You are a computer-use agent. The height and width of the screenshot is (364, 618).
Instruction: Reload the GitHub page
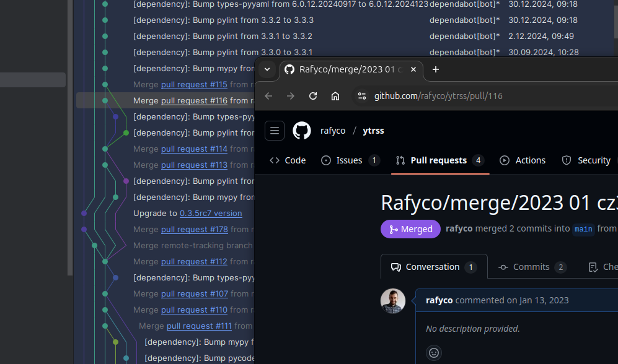(313, 96)
